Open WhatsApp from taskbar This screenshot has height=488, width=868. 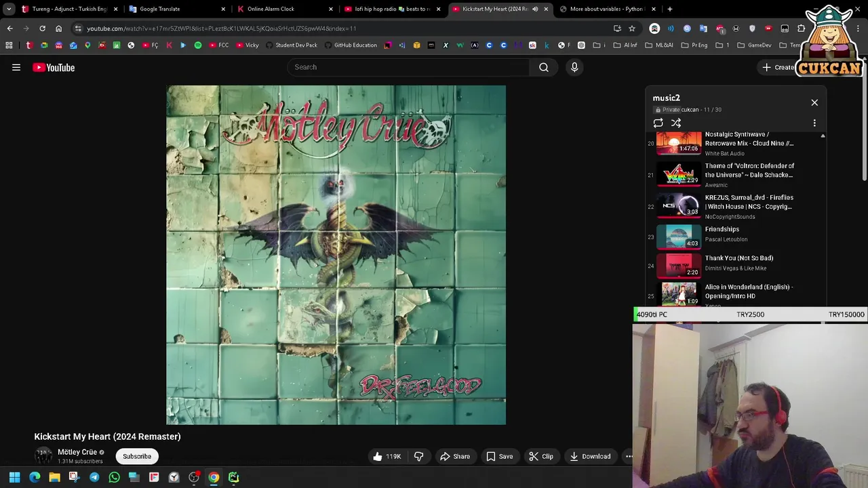pyautogui.click(x=114, y=478)
